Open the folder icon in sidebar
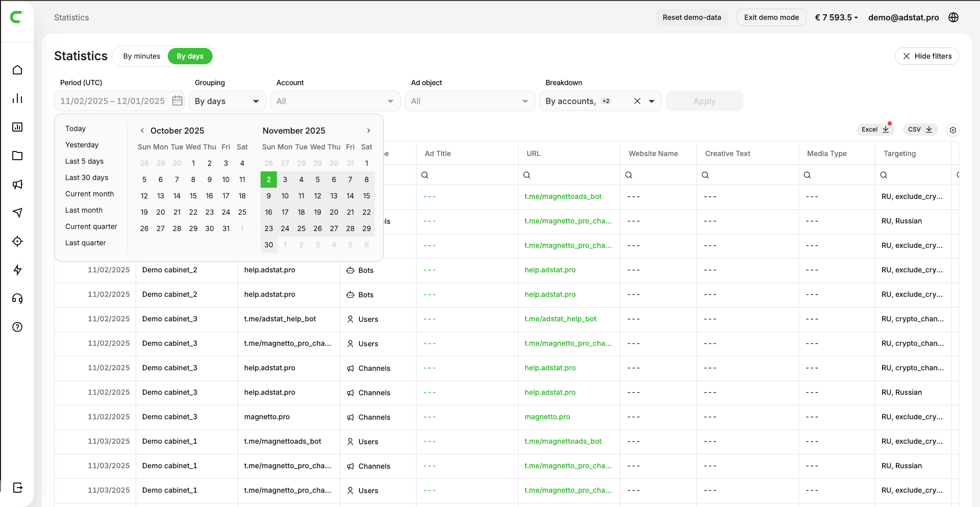The width and height of the screenshot is (980, 507). [x=17, y=156]
